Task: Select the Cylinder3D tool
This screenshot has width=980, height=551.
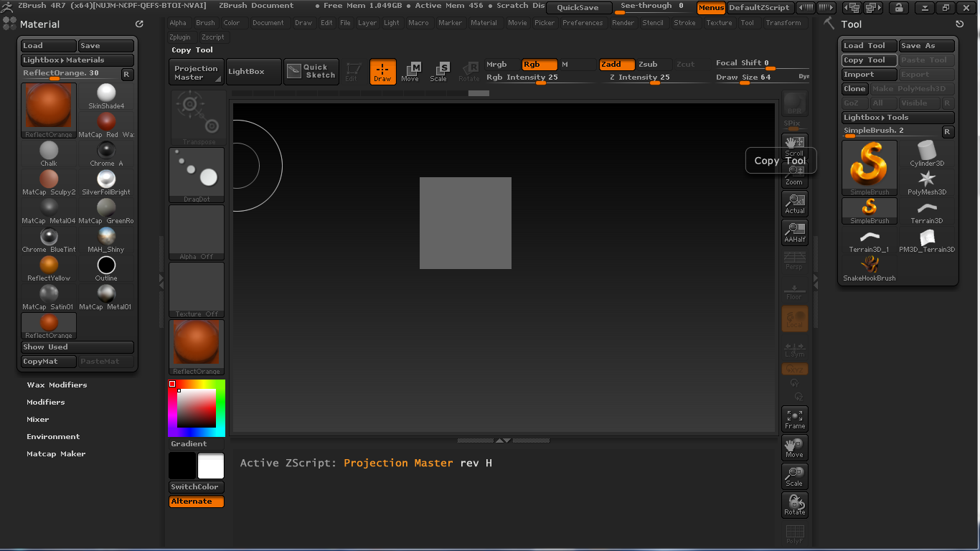Action: [x=927, y=154]
